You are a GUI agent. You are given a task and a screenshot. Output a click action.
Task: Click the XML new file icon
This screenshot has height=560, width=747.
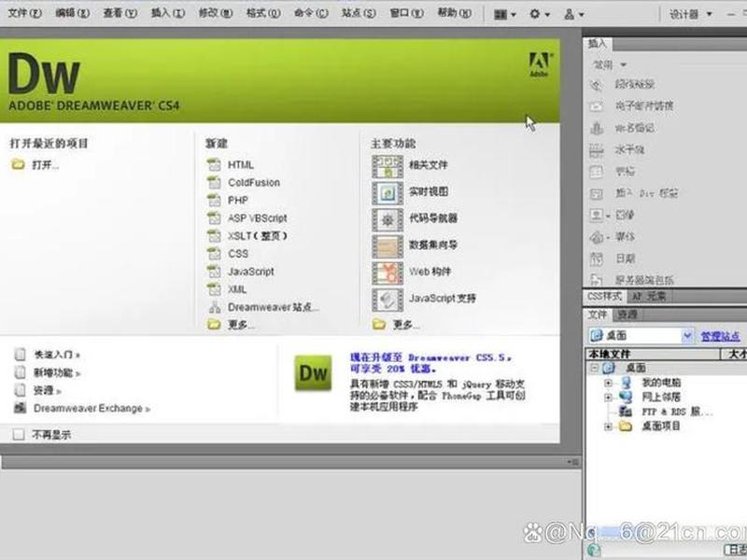point(214,289)
